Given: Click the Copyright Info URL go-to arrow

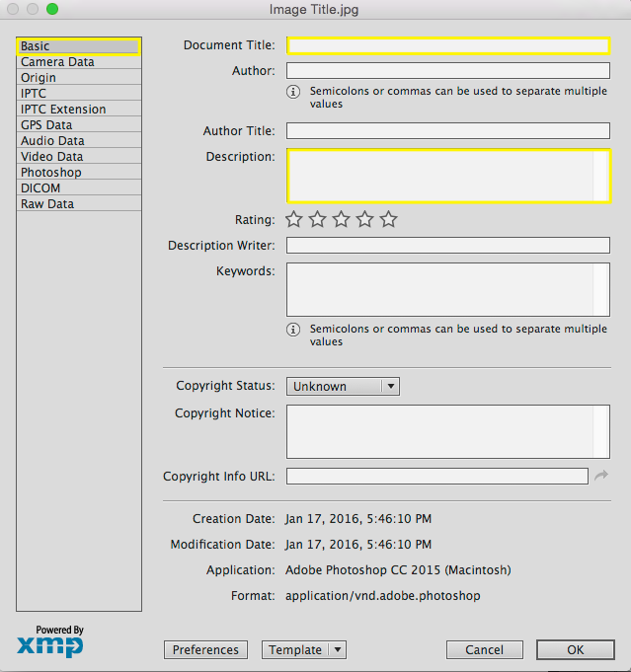Looking at the screenshot, I should click(x=601, y=477).
